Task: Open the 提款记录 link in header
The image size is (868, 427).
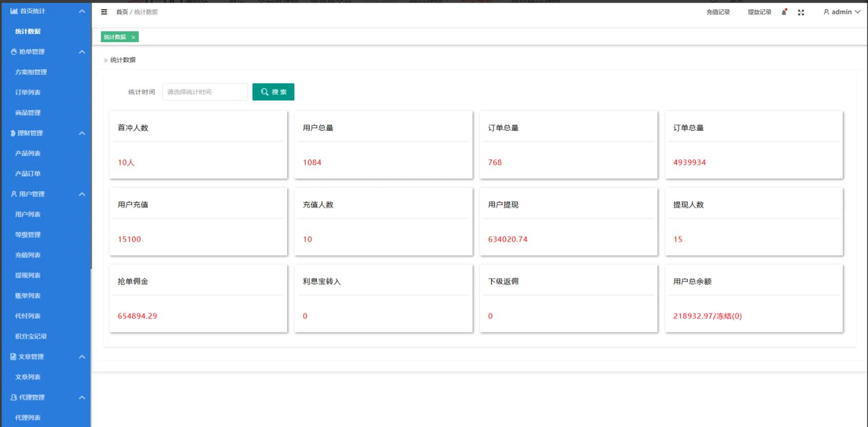Action: pyautogui.click(x=759, y=12)
